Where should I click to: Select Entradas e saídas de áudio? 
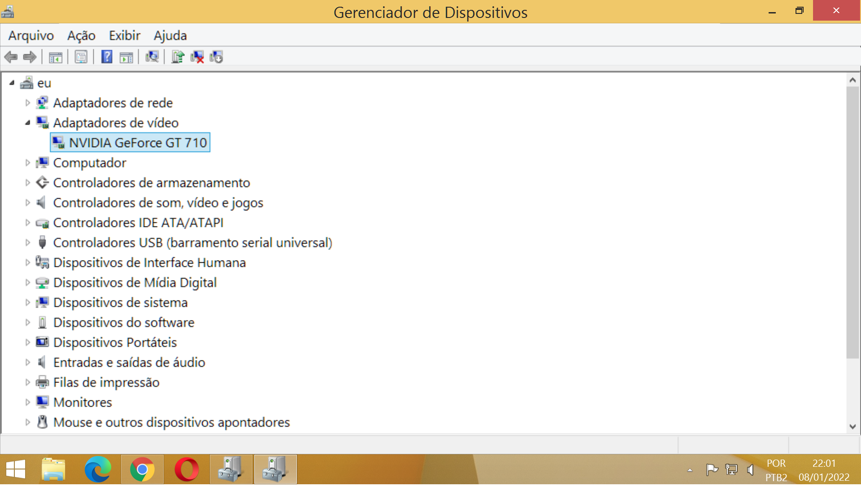tap(129, 362)
